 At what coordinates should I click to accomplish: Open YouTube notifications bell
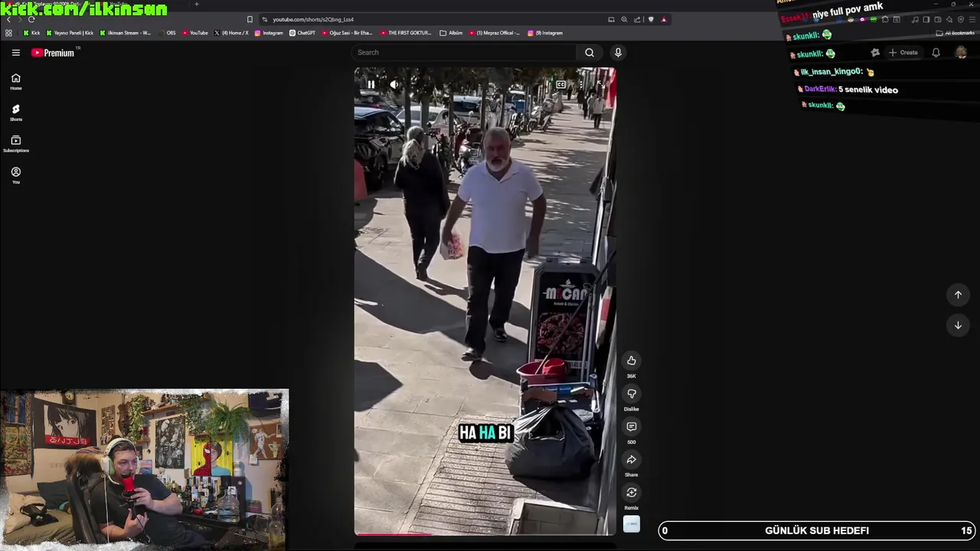(936, 53)
